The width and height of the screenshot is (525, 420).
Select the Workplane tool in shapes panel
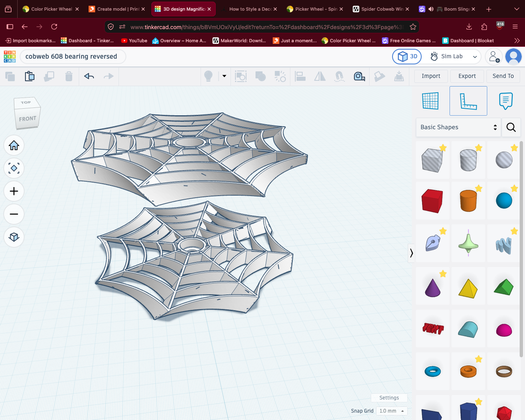431,101
